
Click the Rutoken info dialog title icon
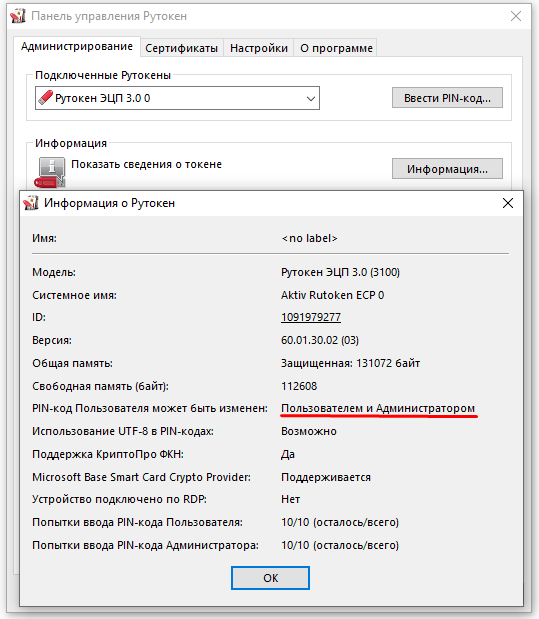30,203
